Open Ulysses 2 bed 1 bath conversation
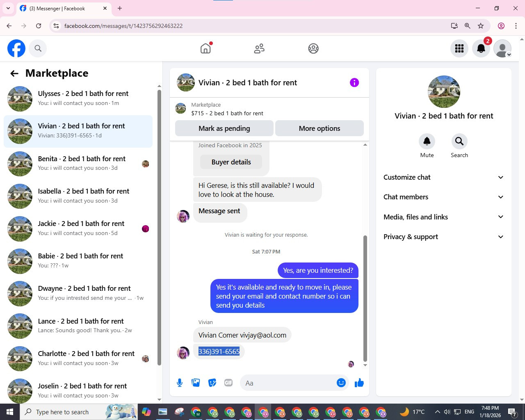This screenshot has width=525, height=420. click(x=78, y=98)
